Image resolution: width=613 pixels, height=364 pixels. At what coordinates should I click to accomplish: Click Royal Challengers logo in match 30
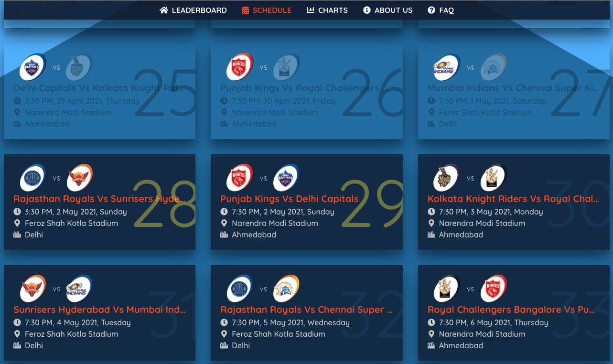(493, 178)
